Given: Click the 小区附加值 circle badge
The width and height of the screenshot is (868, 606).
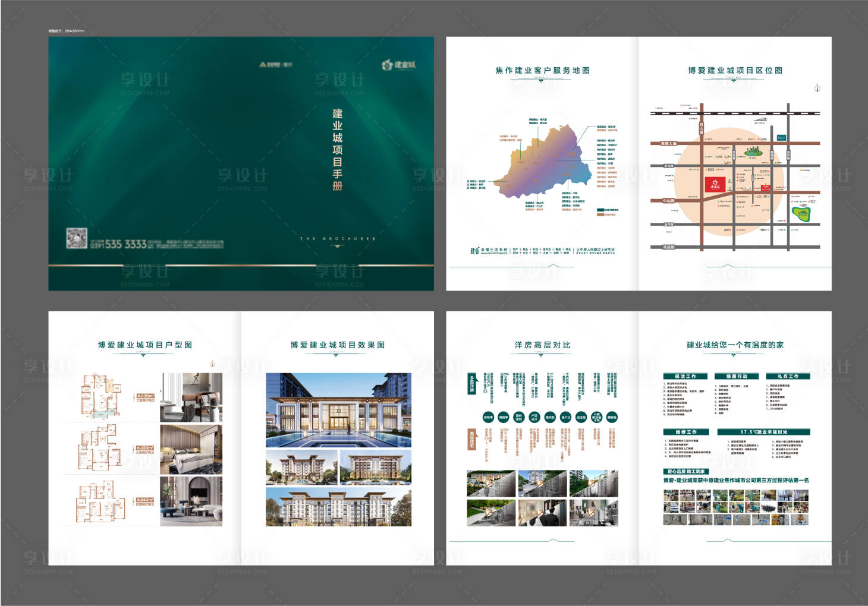Looking at the screenshot, I should (x=596, y=417).
